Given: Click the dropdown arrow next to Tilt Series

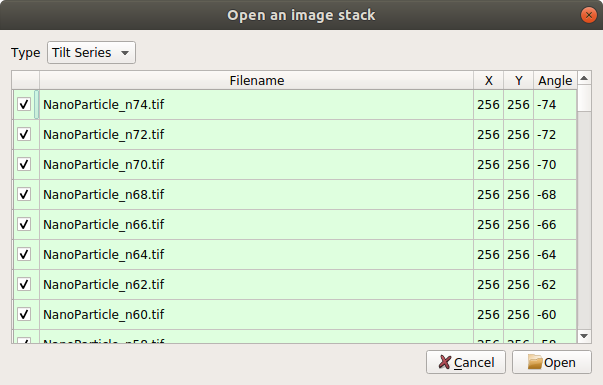Looking at the screenshot, I should 125,53.
